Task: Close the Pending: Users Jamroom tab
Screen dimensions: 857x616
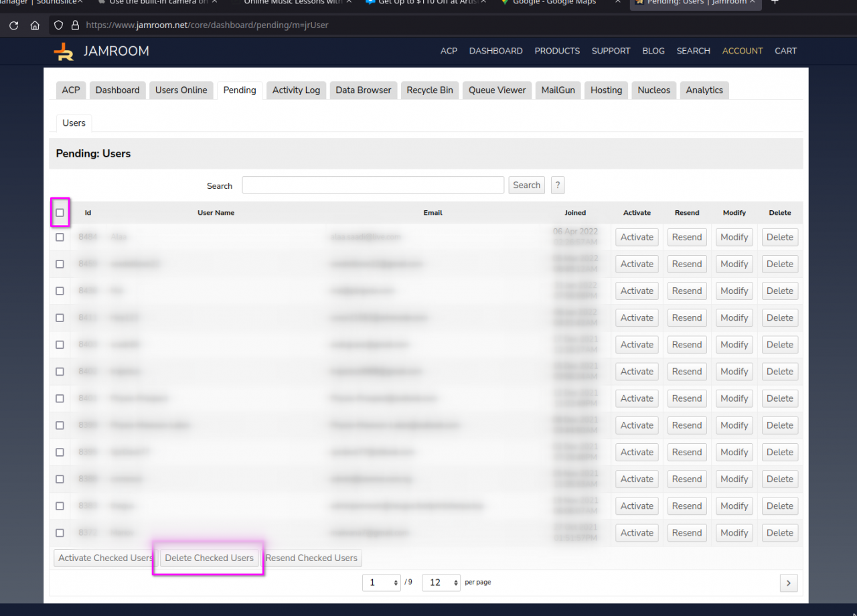Action: click(x=752, y=2)
